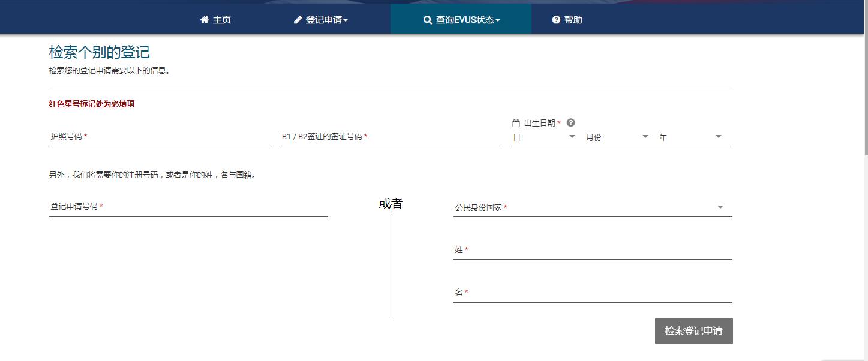Click the magnifier icon beside 查询EVUS状态

coord(427,20)
